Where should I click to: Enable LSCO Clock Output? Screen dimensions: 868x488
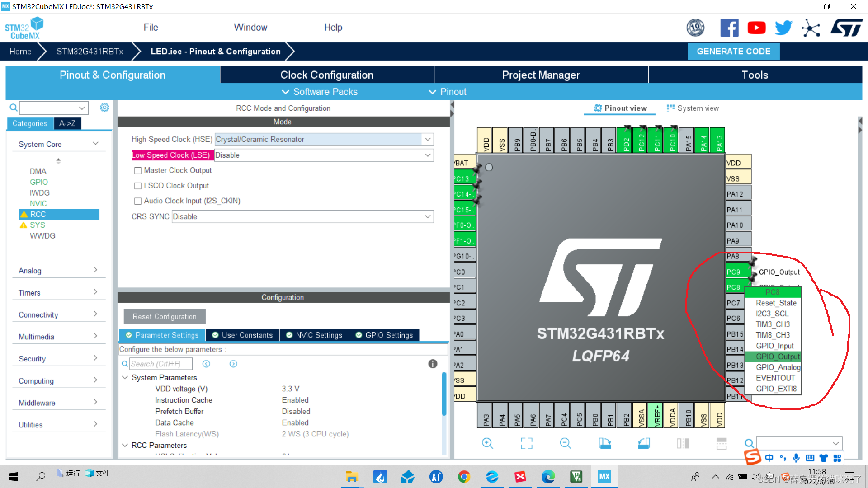tap(138, 185)
